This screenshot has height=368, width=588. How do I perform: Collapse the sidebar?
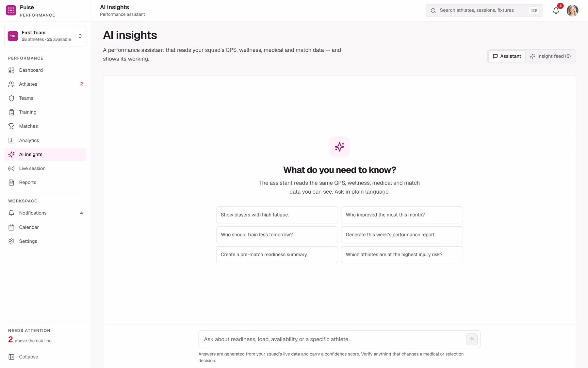click(24, 357)
